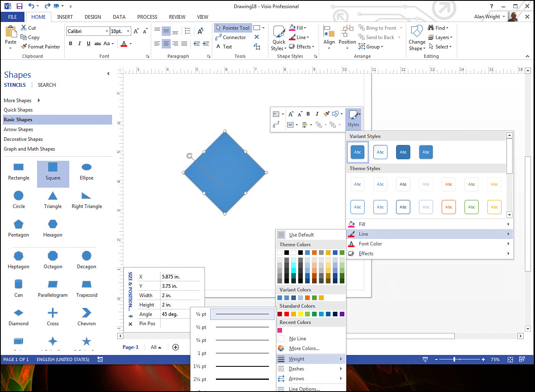Select the Rectangle shape stencil
The height and width of the screenshot is (392, 535).
[19, 171]
